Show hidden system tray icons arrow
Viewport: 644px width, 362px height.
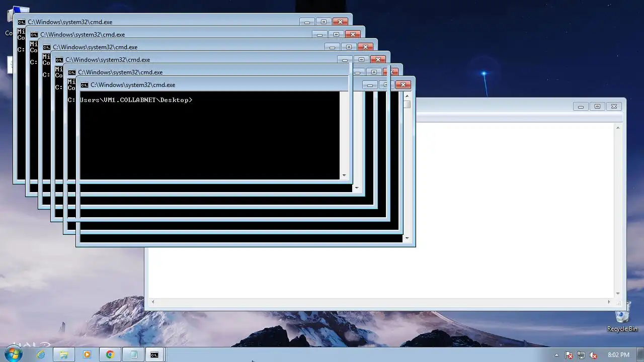click(556, 355)
